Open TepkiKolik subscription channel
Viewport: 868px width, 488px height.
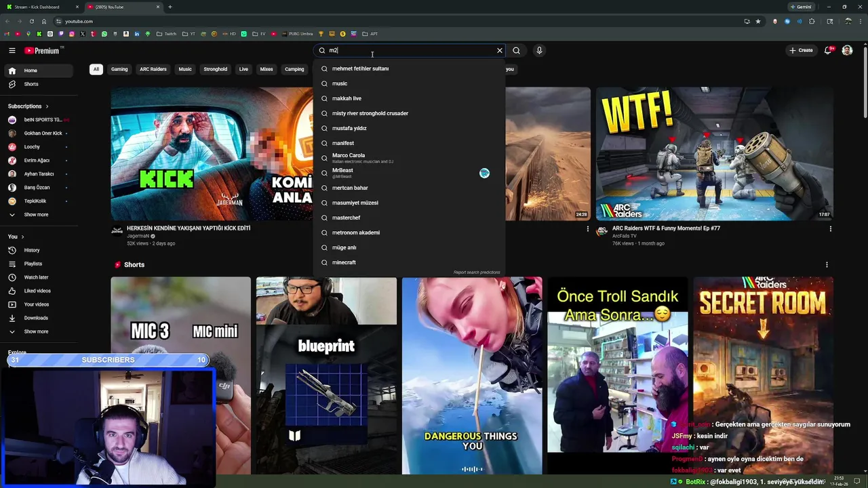(x=39, y=201)
